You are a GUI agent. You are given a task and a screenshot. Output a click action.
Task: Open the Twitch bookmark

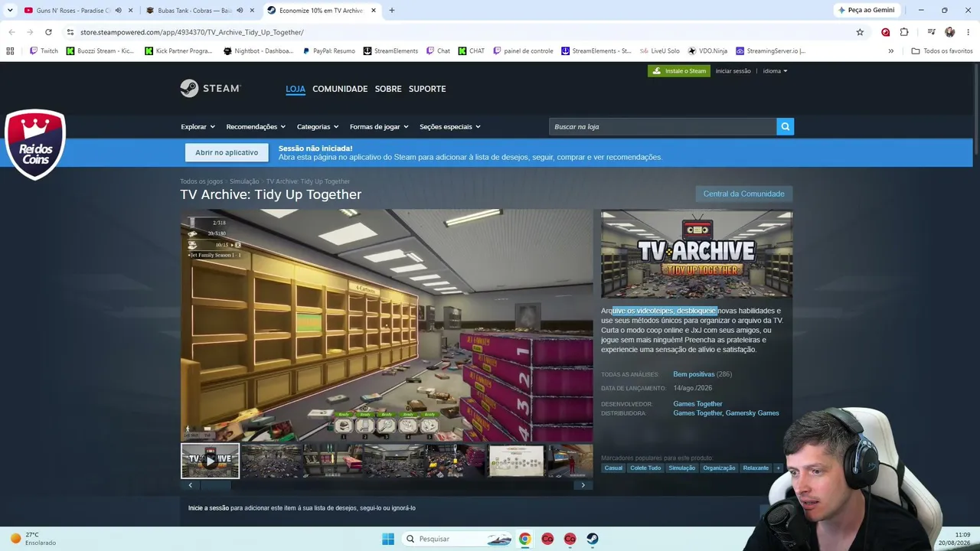click(x=44, y=51)
